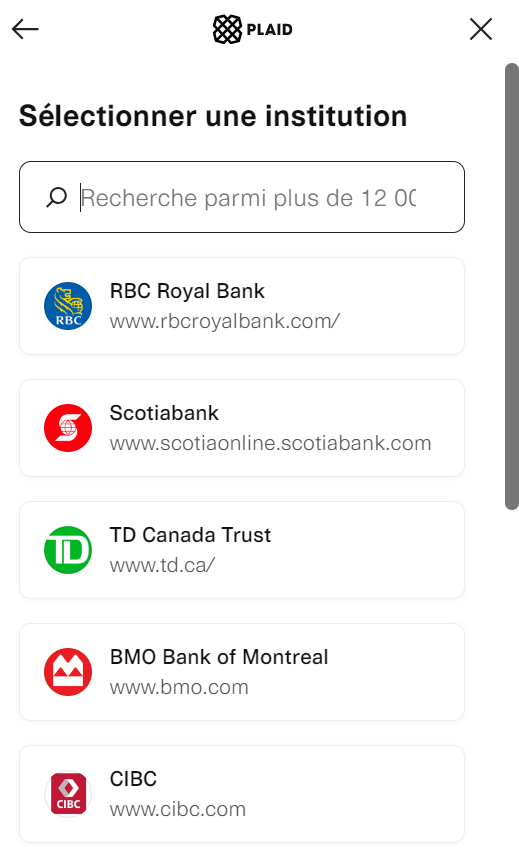Viewport: 519px width, 860px height.
Task: Click the vertical scrollbar thumb
Action: coord(511,286)
